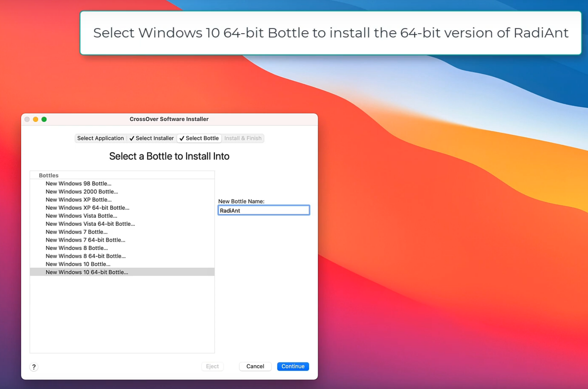588x389 pixels.
Task: Switch to the Select Installer step
Action: pos(152,138)
